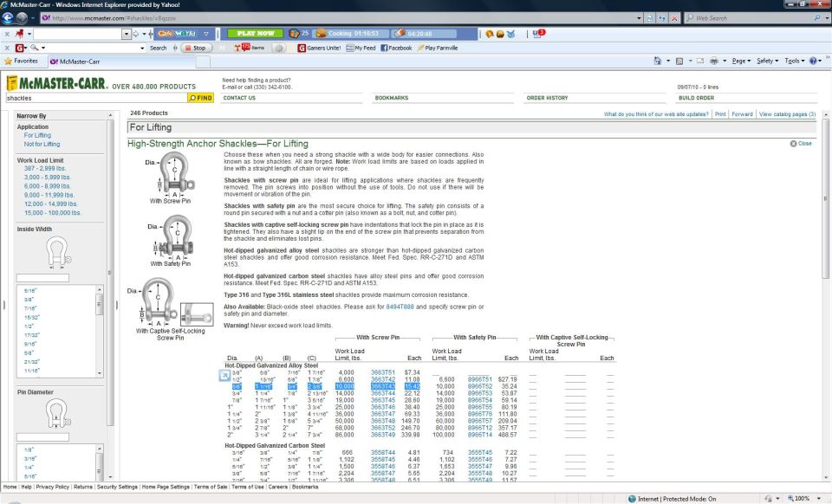Expand the Home button dropdown arrow
This screenshot has height=504, width=832.
(668, 61)
